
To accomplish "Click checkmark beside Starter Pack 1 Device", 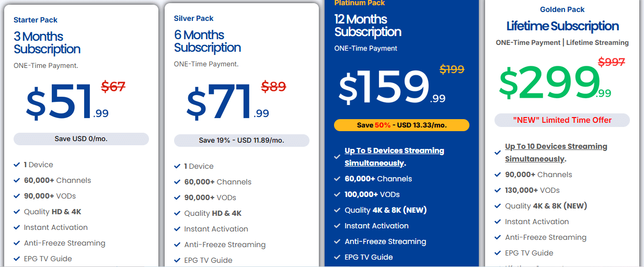I will click(17, 165).
